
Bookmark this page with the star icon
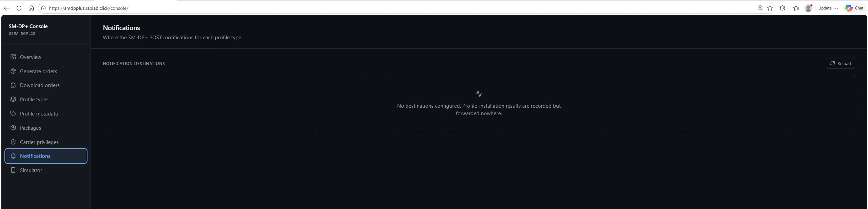coord(770,8)
